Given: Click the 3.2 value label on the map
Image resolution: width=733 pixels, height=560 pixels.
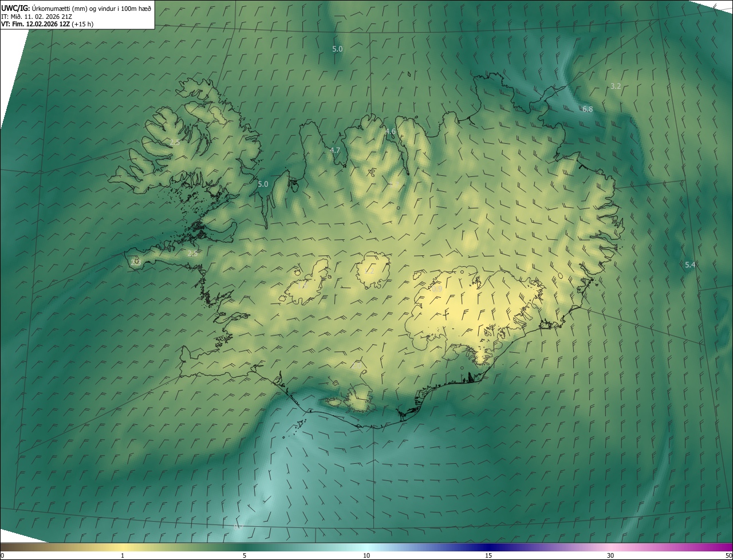Looking at the screenshot, I should [616, 86].
